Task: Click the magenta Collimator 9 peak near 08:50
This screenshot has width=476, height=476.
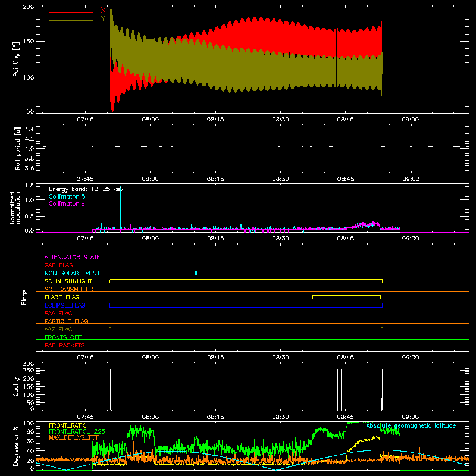Action: [374, 216]
